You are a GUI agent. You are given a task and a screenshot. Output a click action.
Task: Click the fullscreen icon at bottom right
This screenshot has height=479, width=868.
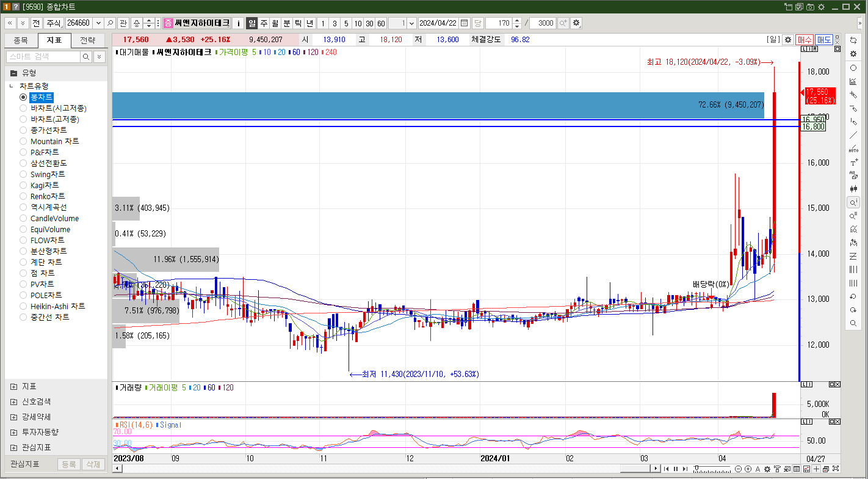835,469
